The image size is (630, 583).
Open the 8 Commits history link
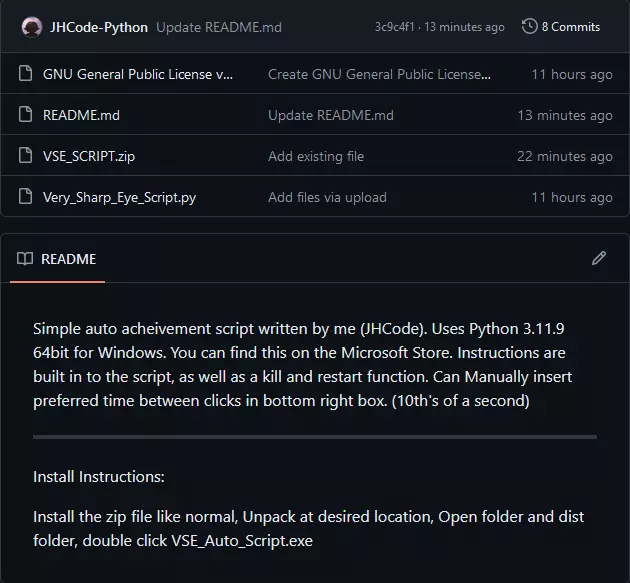(570, 27)
